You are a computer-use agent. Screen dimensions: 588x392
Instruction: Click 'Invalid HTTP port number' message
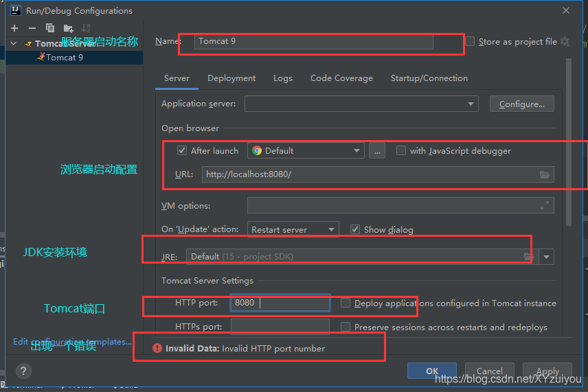[x=273, y=349]
